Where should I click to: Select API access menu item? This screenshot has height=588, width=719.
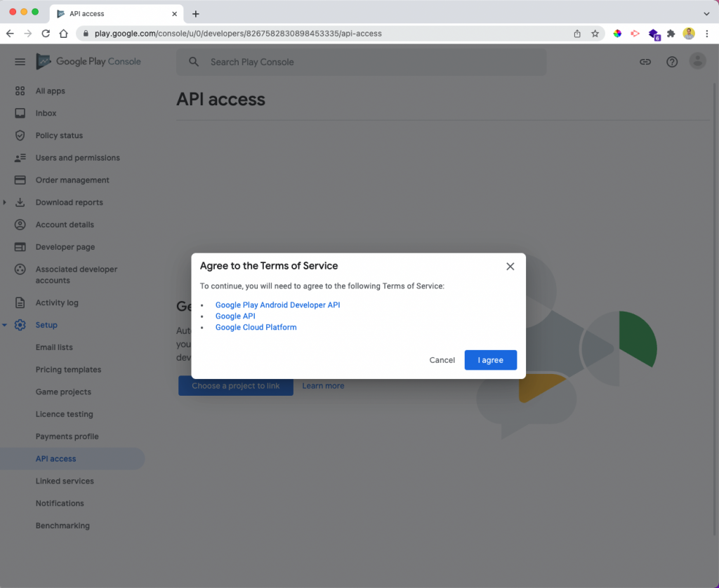[x=72, y=459]
